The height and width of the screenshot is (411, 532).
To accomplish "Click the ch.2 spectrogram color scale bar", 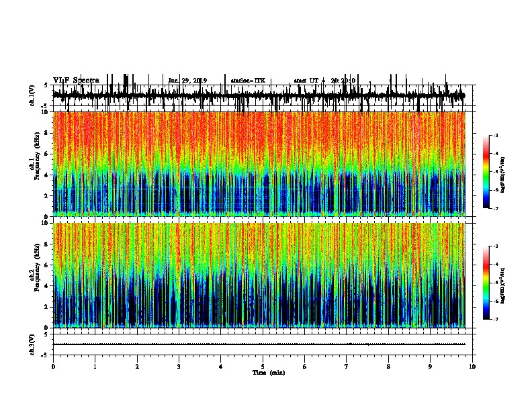I will [x=486, y=283].
